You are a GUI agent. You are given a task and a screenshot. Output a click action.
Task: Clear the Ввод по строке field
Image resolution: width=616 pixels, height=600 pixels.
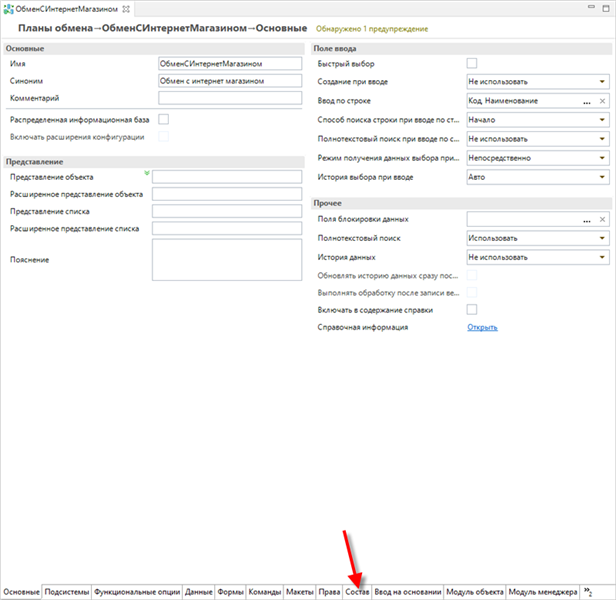point(602,101)
